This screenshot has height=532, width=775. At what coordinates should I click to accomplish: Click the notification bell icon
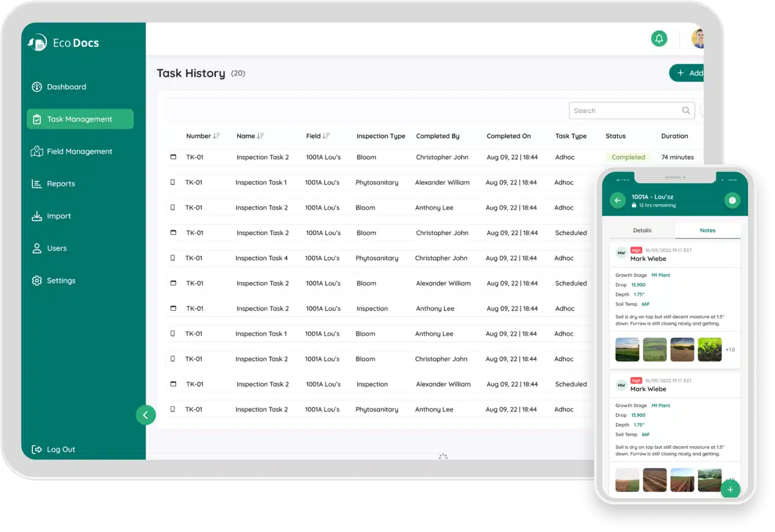659,39
